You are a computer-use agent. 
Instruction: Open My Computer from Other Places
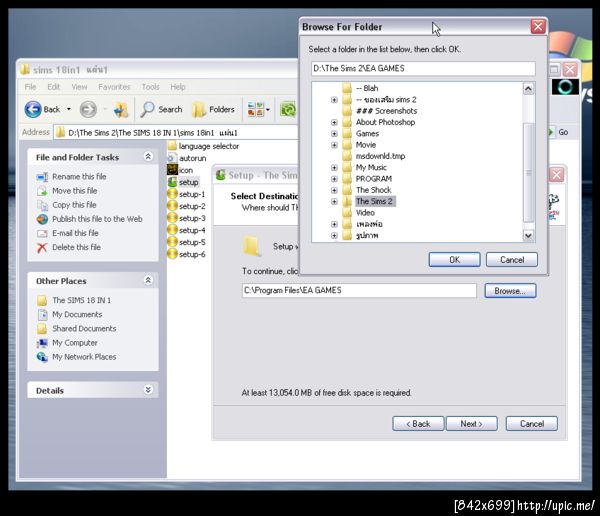[75, 343]
